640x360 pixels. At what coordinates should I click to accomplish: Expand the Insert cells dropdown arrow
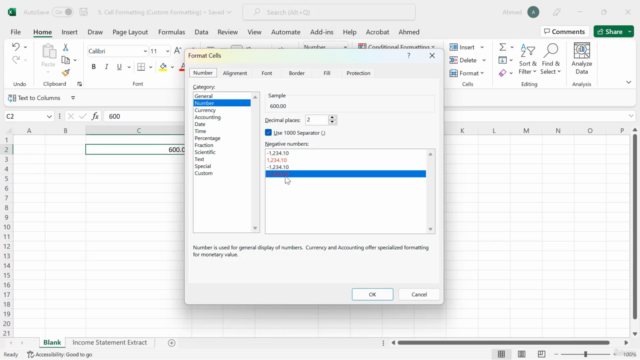(x=482, y=47)
